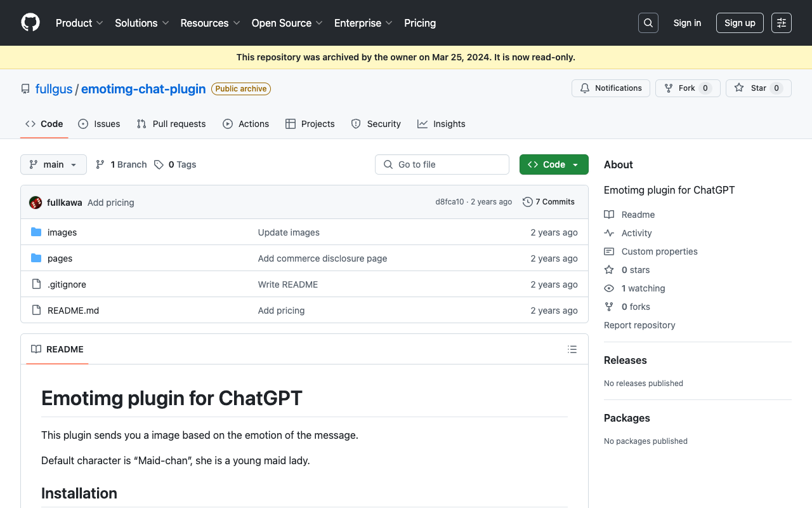Open the Pricing page
The width and height of the screenshot is (812, 508).
[420, 23]
